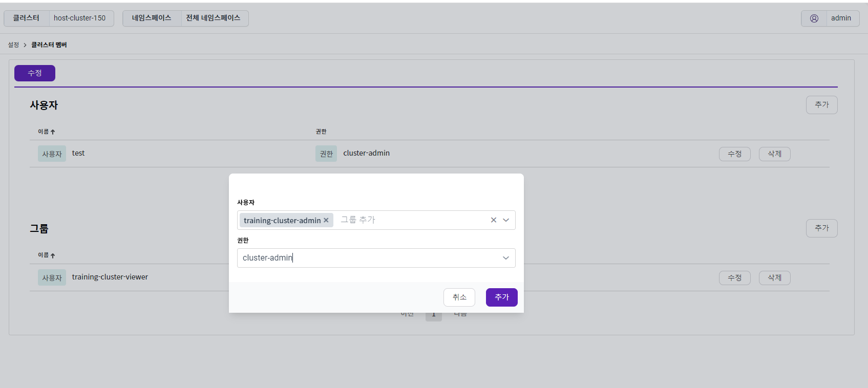The height and width of the screenshot is (388, 868).
Task: Sort groups by 이름 arrow in 그룹 table
Action: click(x=53, y=255)
